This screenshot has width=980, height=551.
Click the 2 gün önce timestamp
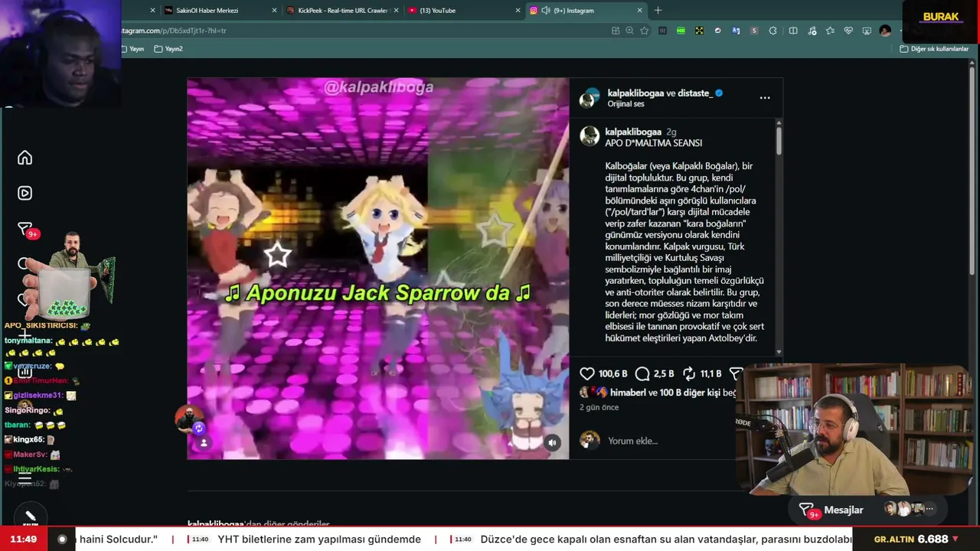(599, 407)
